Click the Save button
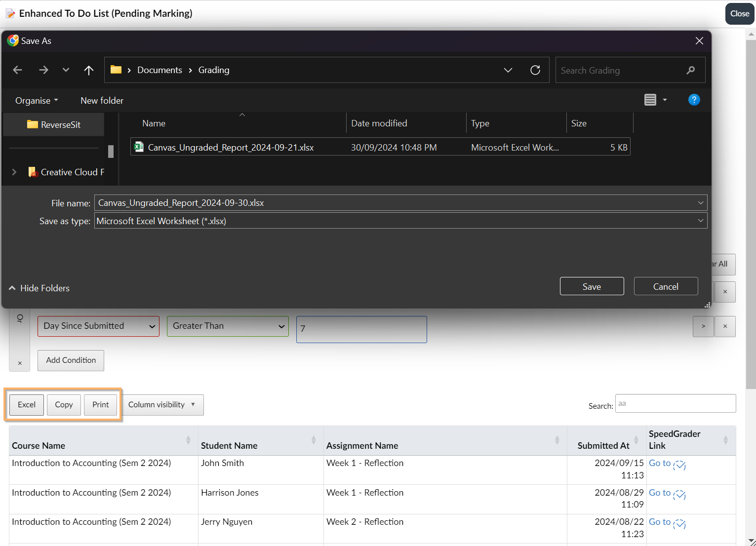The image size is (756, 546). (592, 287)
